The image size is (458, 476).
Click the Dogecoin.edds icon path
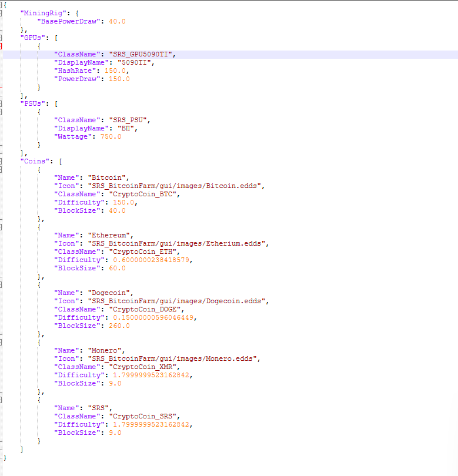pyautogui.click(x=176, y=301)
